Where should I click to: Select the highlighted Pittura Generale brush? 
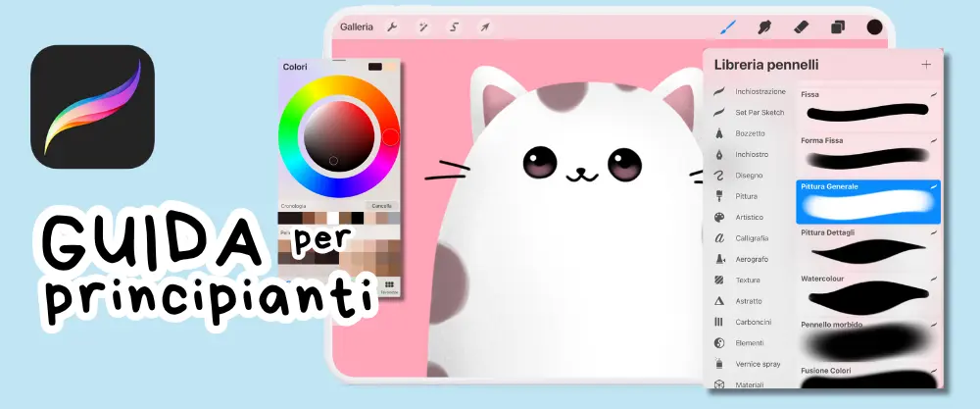tap(868, 201)
